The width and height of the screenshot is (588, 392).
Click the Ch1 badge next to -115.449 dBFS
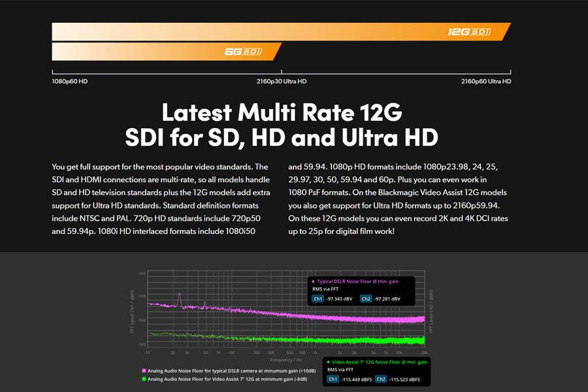[x=333, y=379]
